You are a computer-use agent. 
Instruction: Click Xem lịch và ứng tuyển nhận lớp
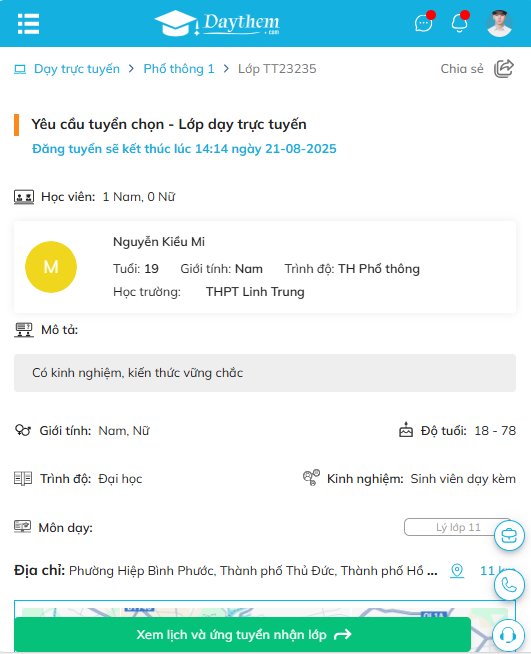click(242, 634)
